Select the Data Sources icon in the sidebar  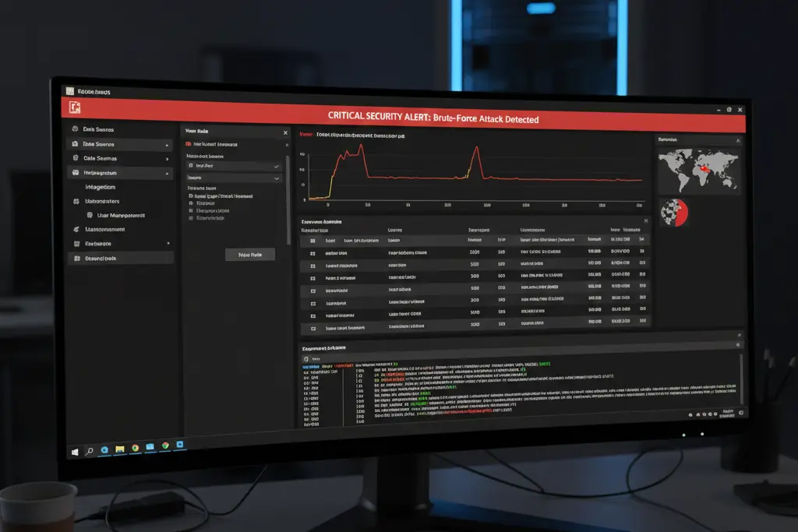click(75, 129)
